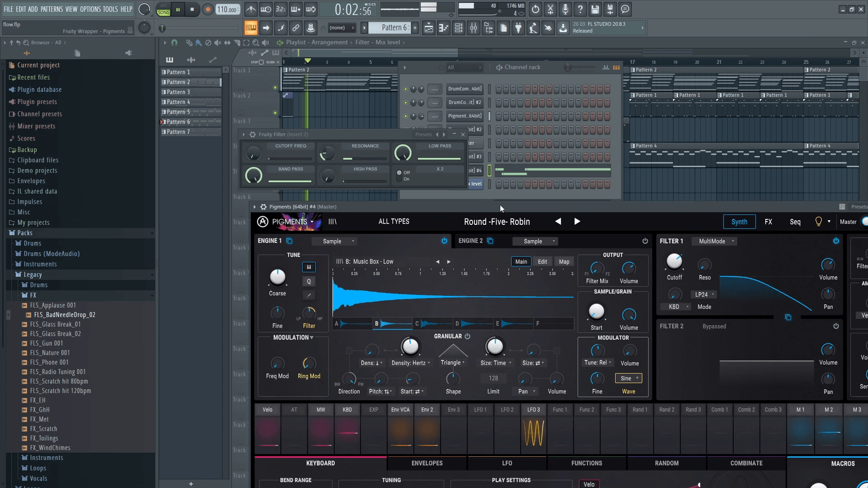
Task: Click the Pigments sound design tips lightbulb
Action: (818, 222)
